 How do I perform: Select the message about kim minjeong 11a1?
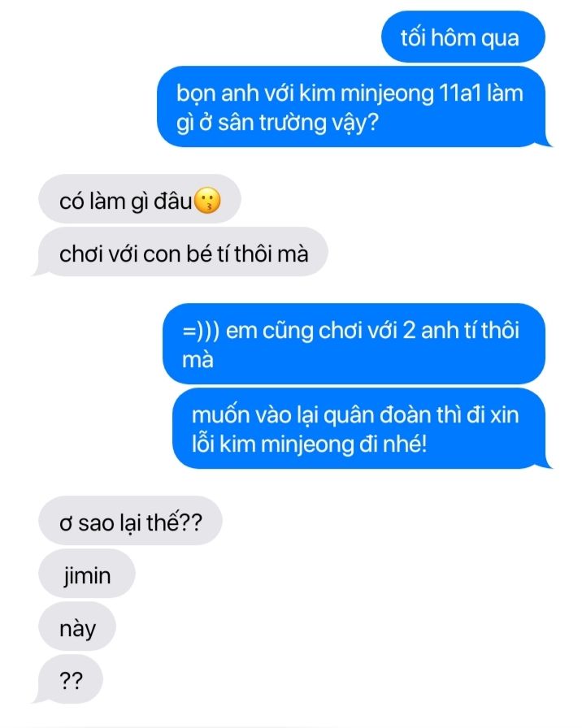pyautogui.click(x=353, y=106)
